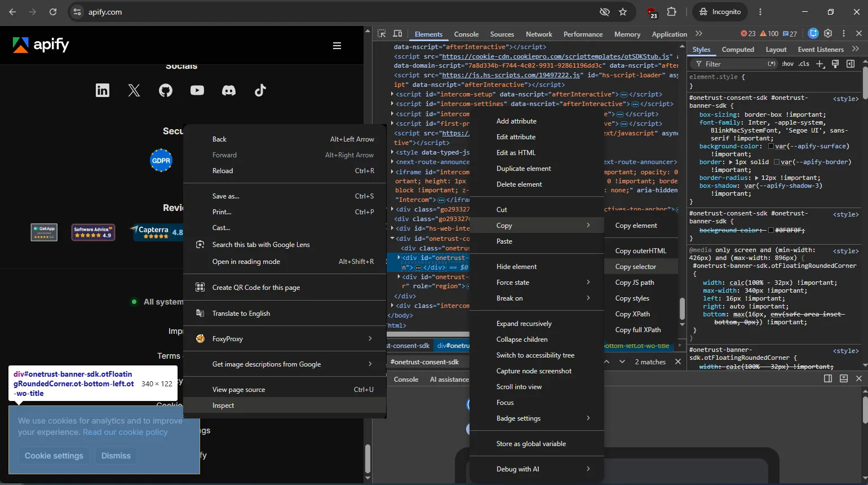Expand more DevTools tabs chevron
The height and width of the screenshot is (485, 868).
(x=699, y=34)
